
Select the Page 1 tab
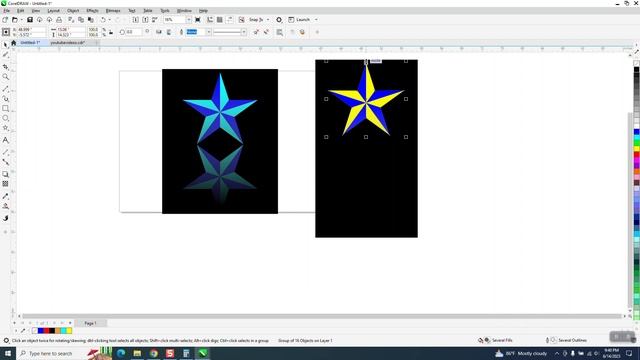(x=91, y=323)
